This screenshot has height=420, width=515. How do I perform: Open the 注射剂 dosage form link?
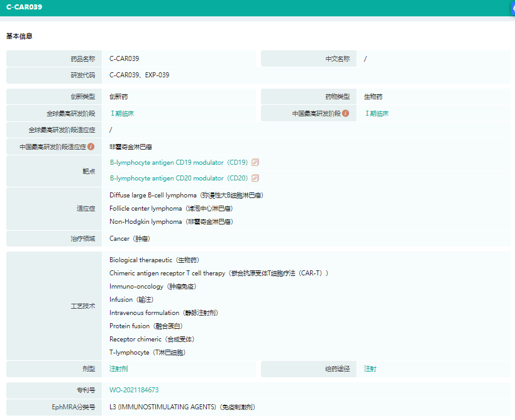point(118,369)
